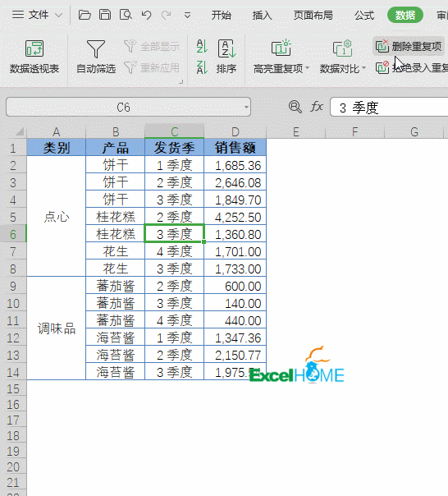Screen dimensions: 448x496
Task: Click cell with value 2,646.08
Action: [235, 182]
